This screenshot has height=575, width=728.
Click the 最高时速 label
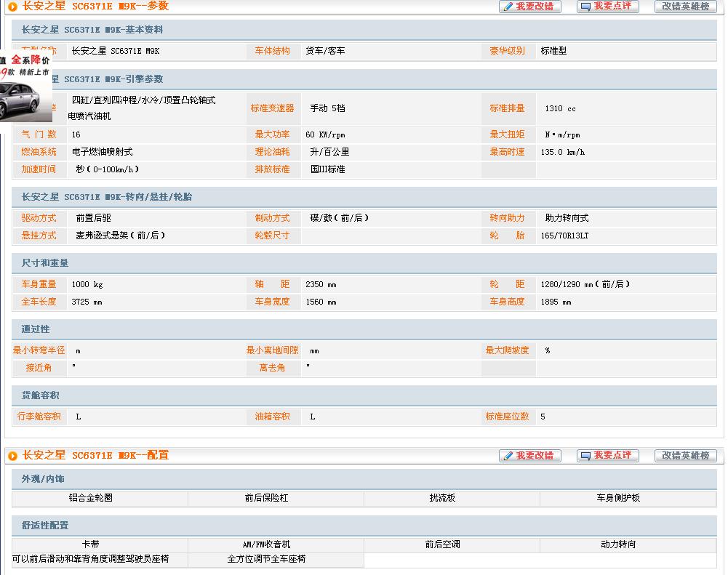coord(507,152)
